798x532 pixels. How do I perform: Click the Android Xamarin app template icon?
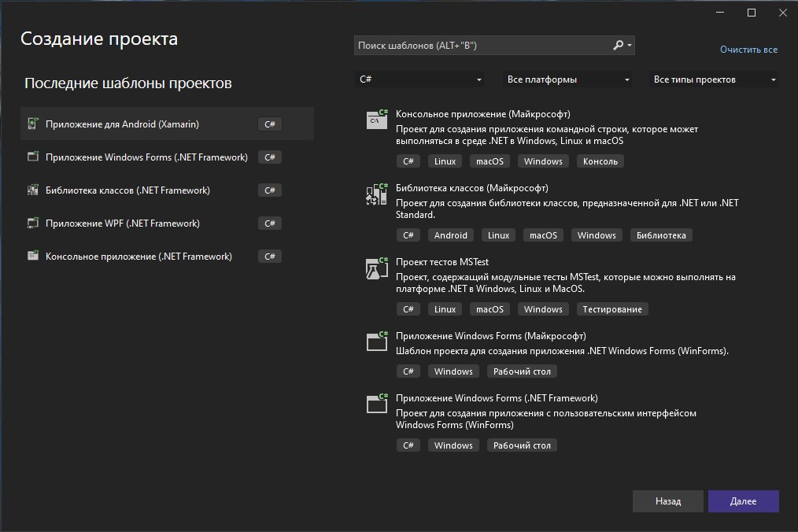[x=33, y=124]
